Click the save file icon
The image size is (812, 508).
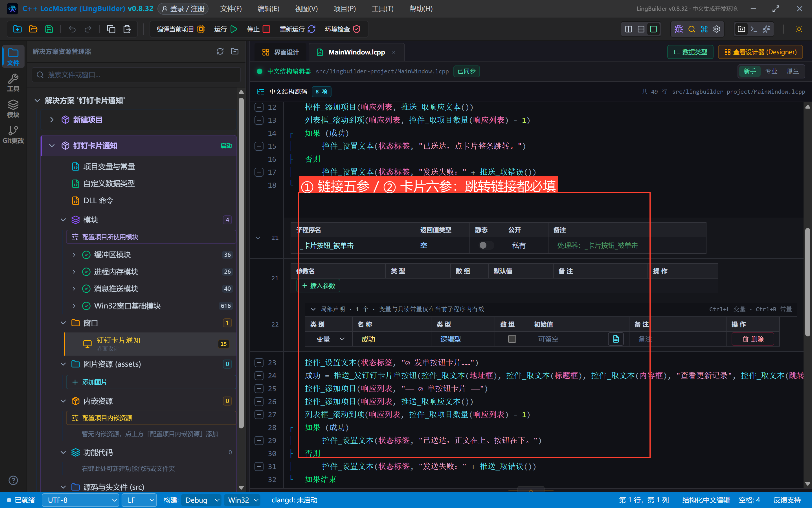pos(49,29)
